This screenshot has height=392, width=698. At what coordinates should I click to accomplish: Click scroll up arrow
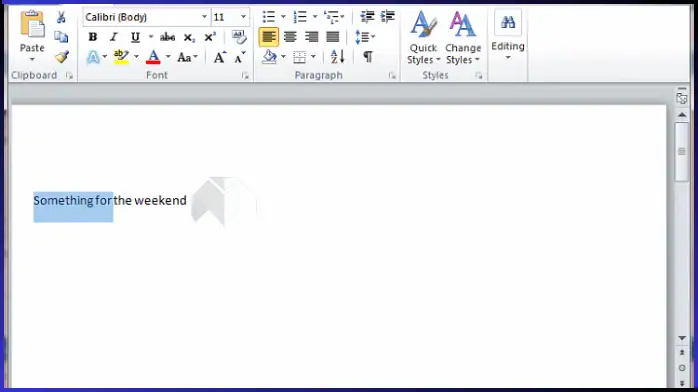pyautogui.click(x=682, y=115)
